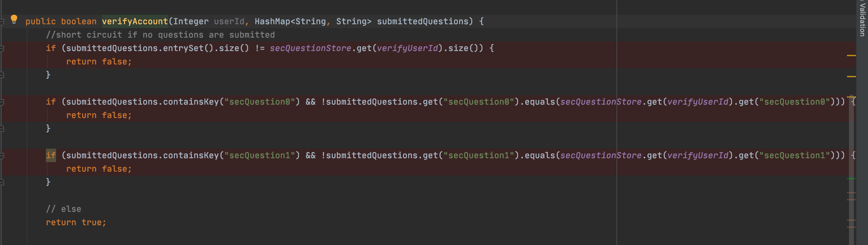Place cursor on the return true statement
Viewport: 868px width, 245px height.
[x=76, y=222]
